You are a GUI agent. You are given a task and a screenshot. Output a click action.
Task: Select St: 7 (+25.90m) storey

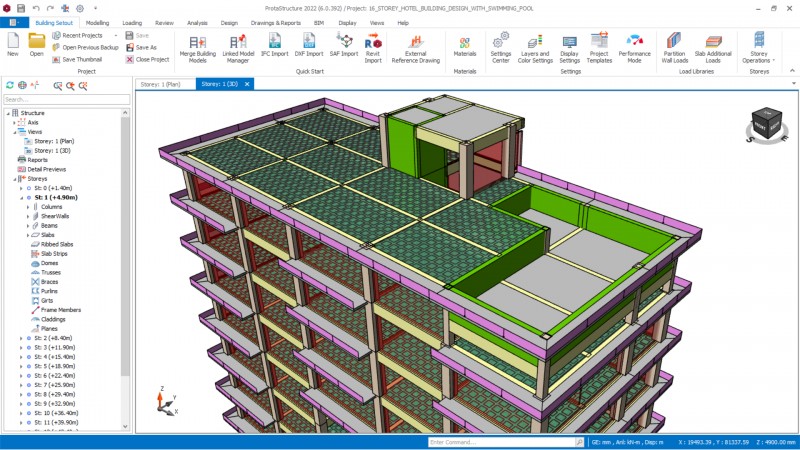(x=54, y=385)
